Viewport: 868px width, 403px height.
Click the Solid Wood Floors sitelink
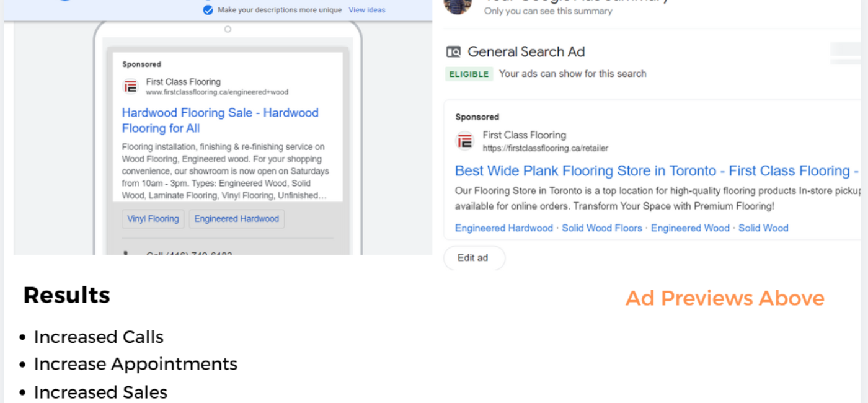pyautogui.click(x=602, y=228)
